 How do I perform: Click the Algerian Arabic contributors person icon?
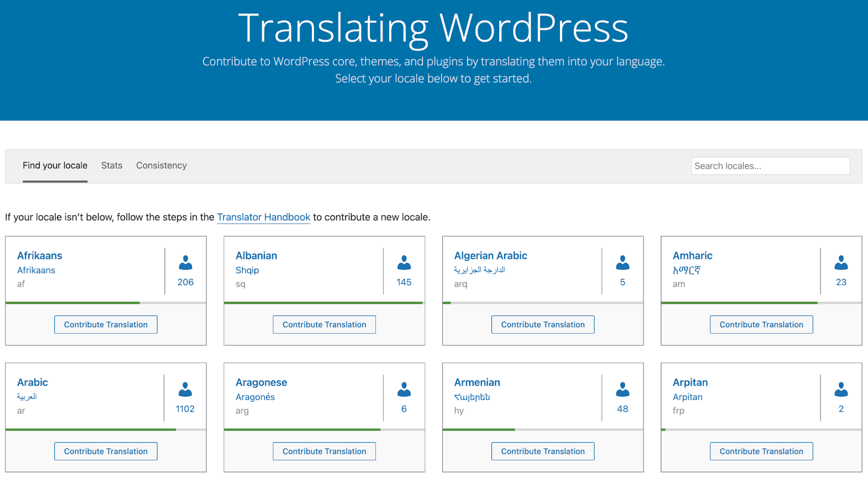tap(623, 263)
